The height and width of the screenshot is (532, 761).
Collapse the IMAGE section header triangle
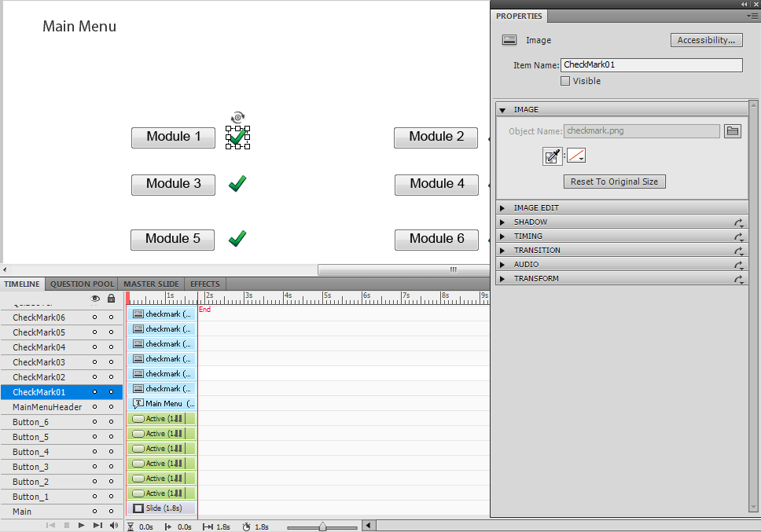point(503,109)
